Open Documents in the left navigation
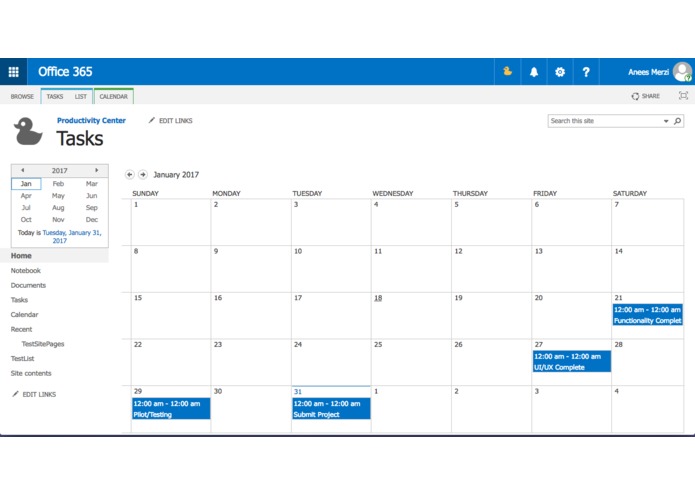Screen dimensions: 695x494 pyautogui.click(x=28, y=285)
